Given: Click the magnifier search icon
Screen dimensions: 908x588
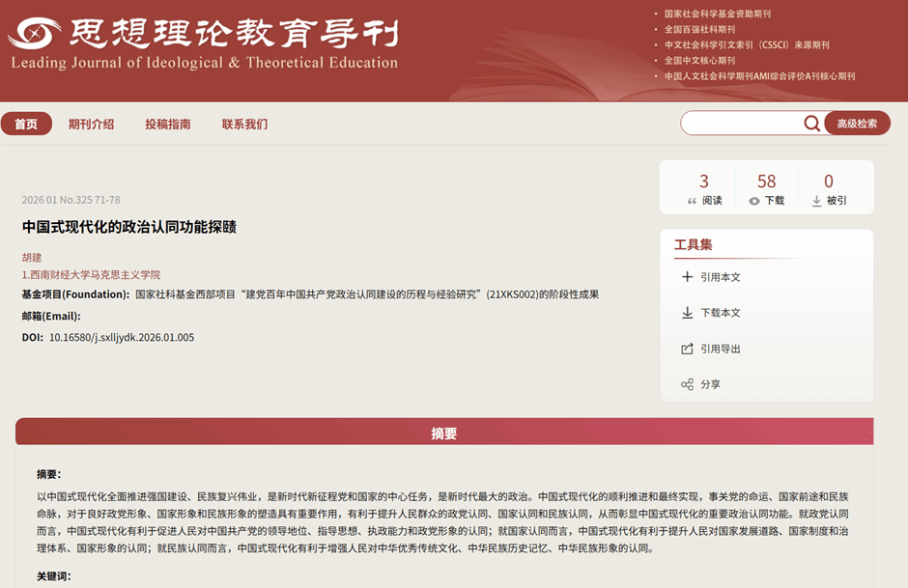Looking at the screenshot, I should [811, 124].
